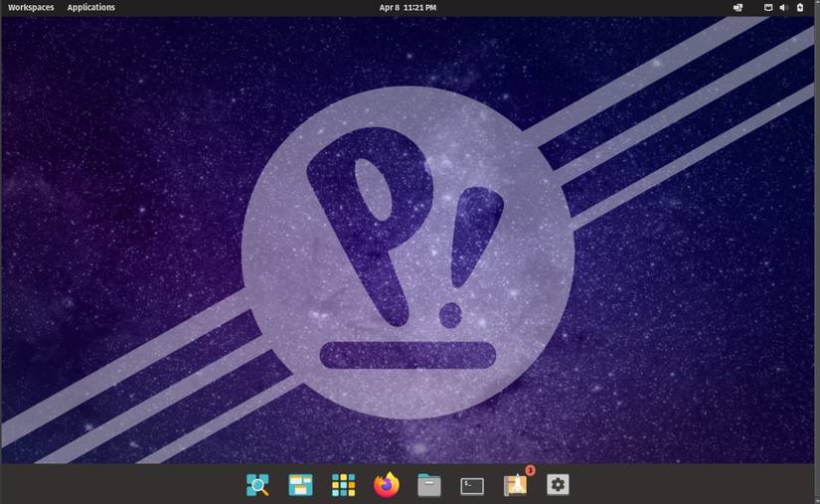Open the applications grid icon in the dock
This screenshot has height=504, width=820.
(344, 485)
